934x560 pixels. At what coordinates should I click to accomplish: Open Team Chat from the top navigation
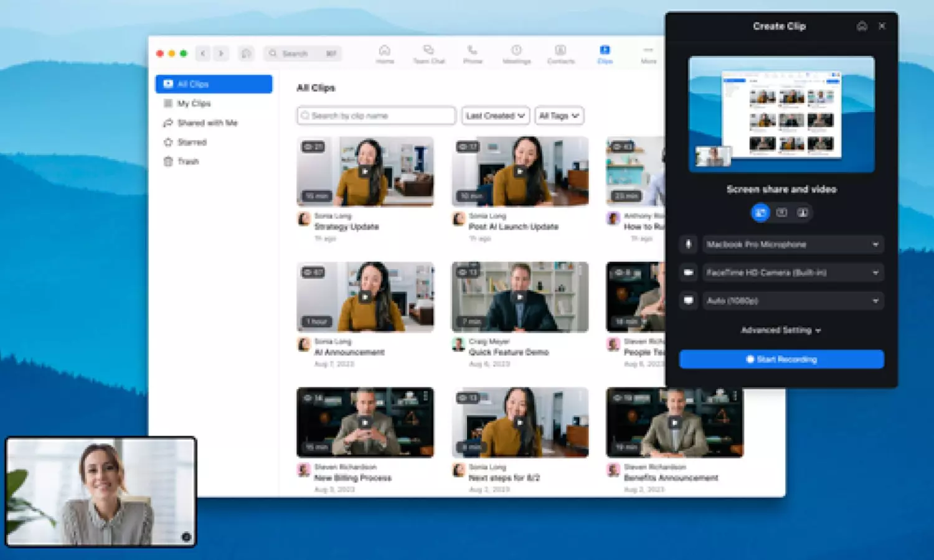pyautogui.click(x=428, y=54)
